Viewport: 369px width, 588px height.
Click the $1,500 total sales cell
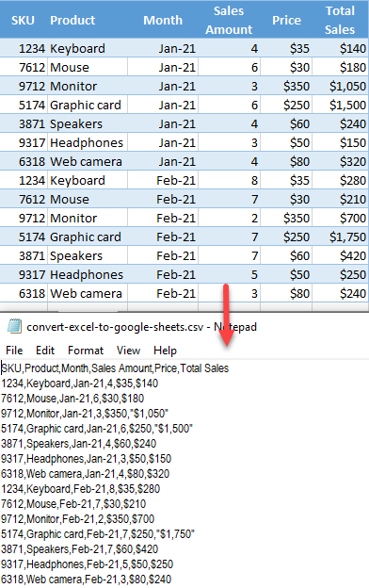(x=340, y=105)
